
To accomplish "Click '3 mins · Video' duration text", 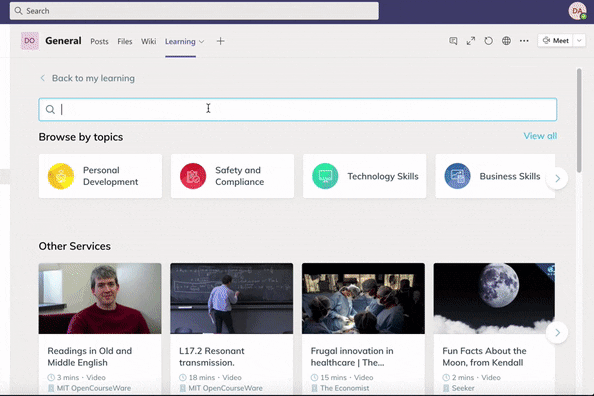I will click(81, 377).
